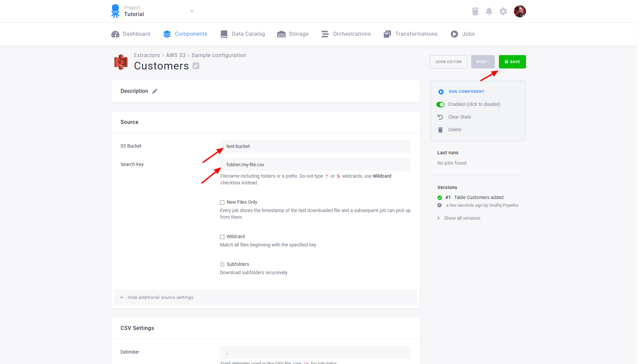The image size is (642, 364).
Task: Open settings gear icon in header
Action: [503, 11]
